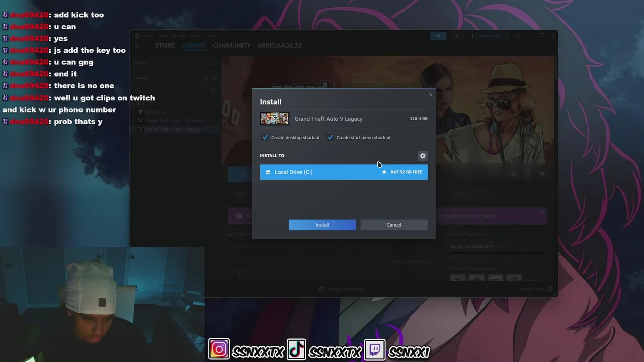
Task: Switch to the LIBRARY tab in Steam
Action: tap(194, 45)
